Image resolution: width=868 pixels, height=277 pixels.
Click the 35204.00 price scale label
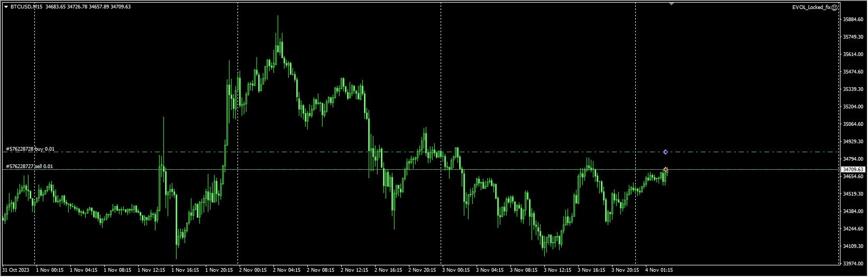[x=853, y=107]
